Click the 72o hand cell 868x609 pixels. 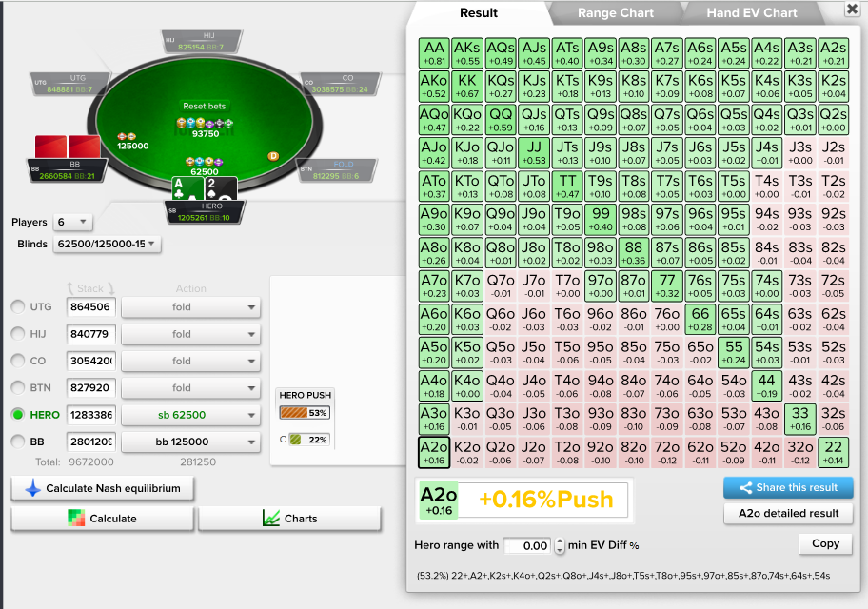pos(667,452)
